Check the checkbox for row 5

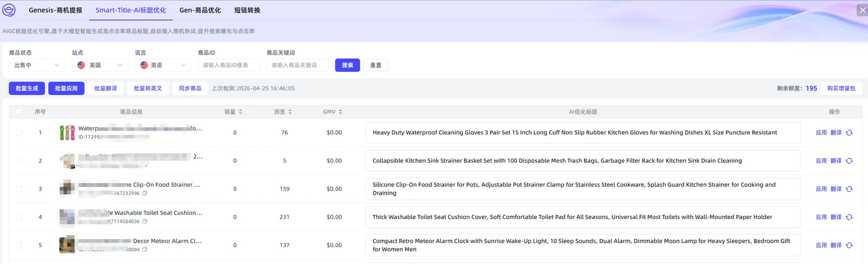click(19, 245)
